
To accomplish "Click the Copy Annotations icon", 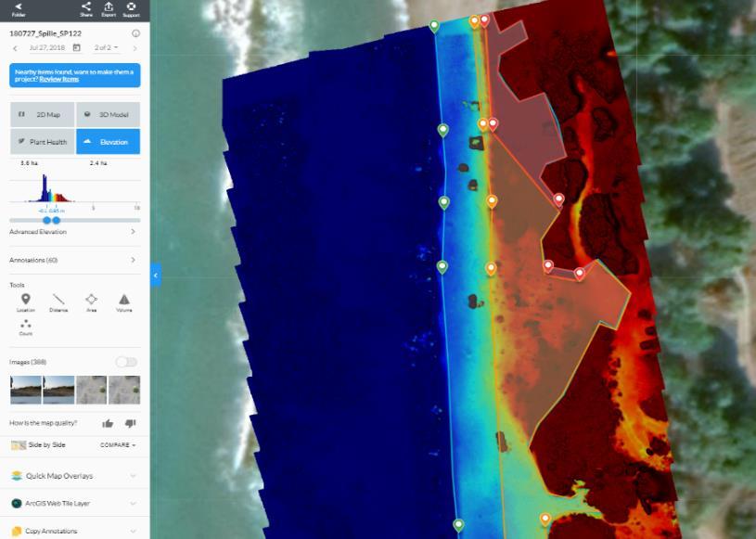I will point(17,531).
